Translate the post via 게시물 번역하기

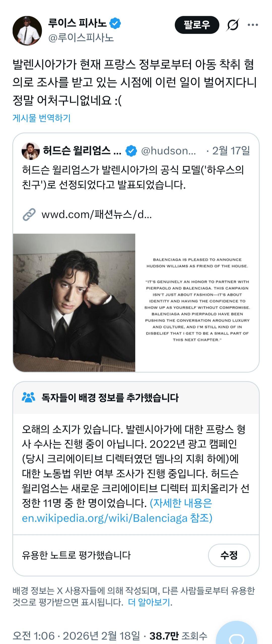(x=42, y=118)
